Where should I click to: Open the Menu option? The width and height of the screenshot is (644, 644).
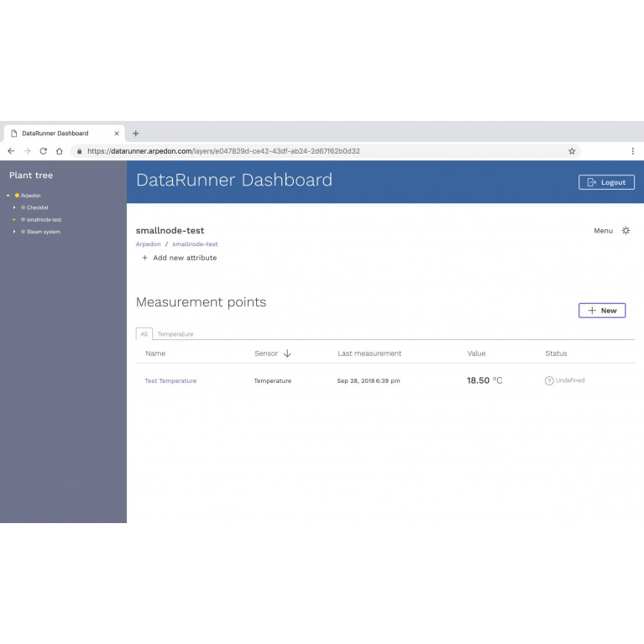pos(603,231)
